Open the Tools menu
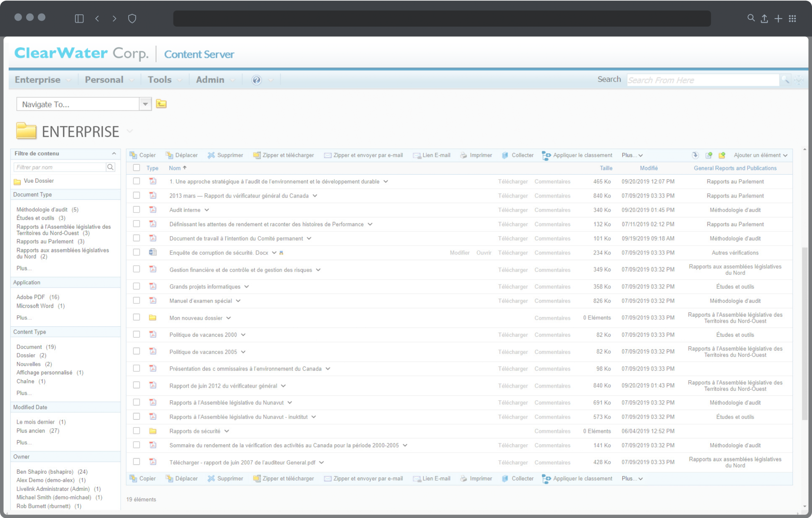The height and width of the screenshot is (518, 812). pos(160,80)
